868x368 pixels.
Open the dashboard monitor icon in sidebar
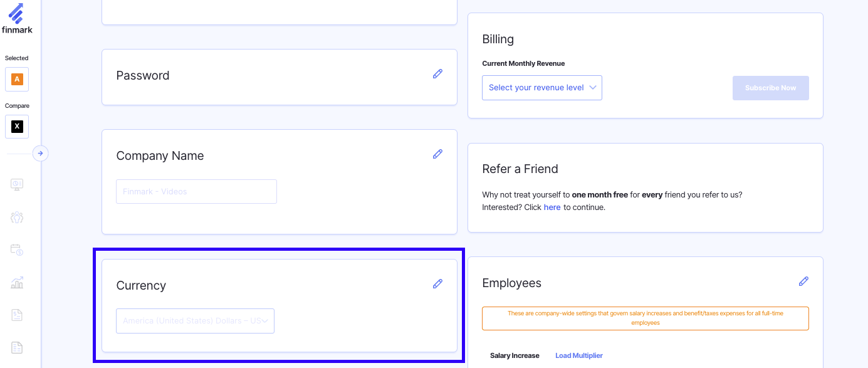click(17, 184)
